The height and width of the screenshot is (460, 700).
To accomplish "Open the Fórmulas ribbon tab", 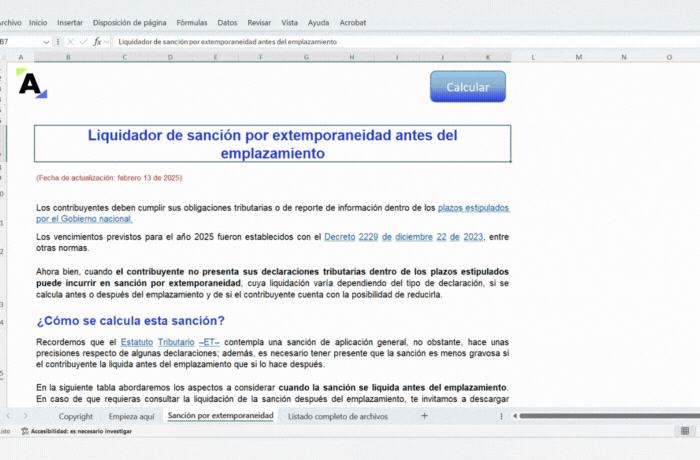I will (192, 22).
